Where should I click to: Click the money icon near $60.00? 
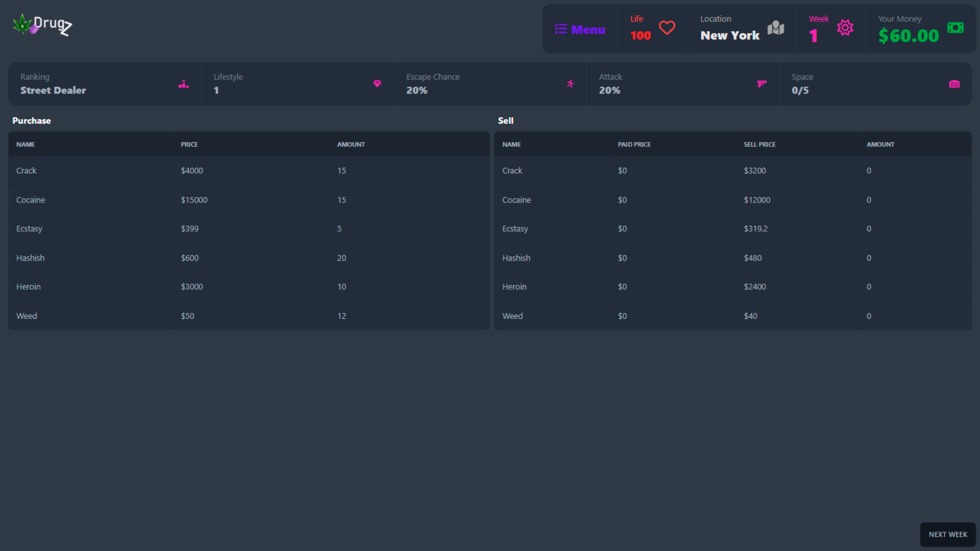point(955,27)
